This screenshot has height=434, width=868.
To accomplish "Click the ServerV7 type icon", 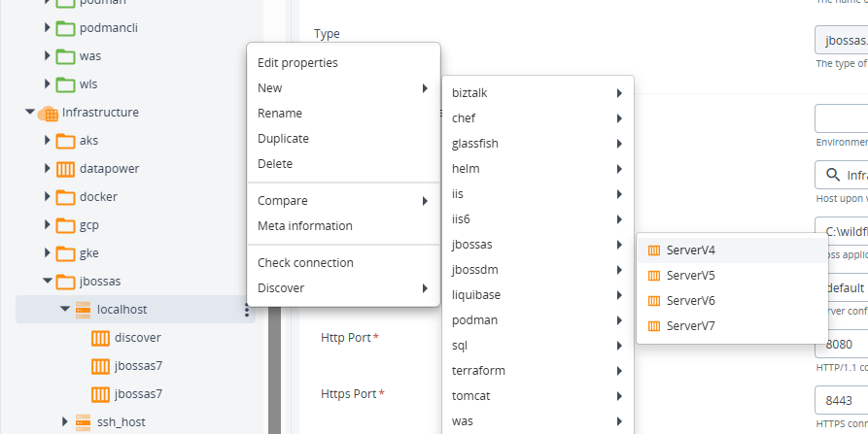I will coord(654,325).
